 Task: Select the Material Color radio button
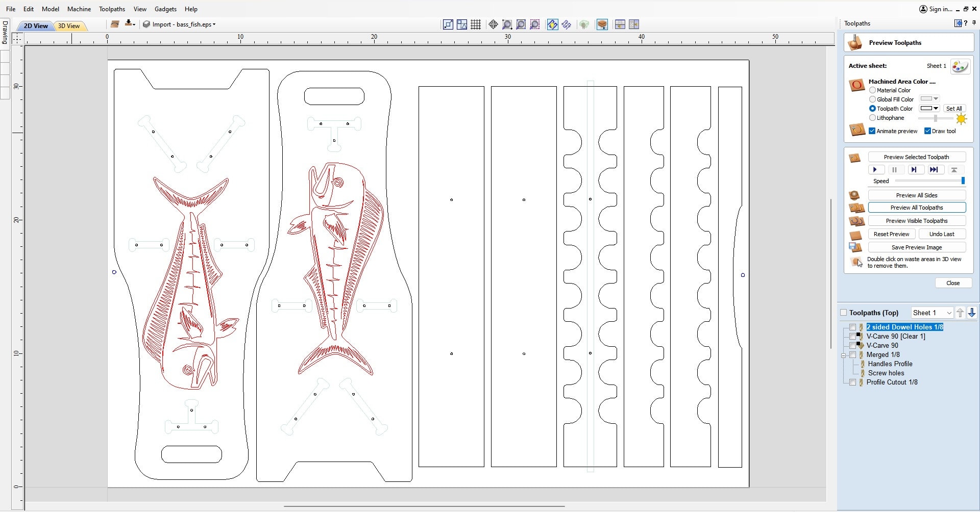pos(872,90)
